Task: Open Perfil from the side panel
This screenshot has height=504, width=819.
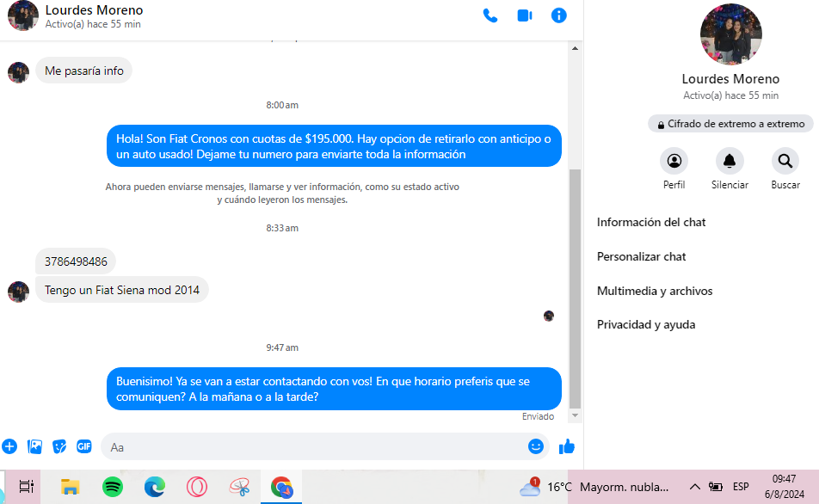Action: click(674, 161)
